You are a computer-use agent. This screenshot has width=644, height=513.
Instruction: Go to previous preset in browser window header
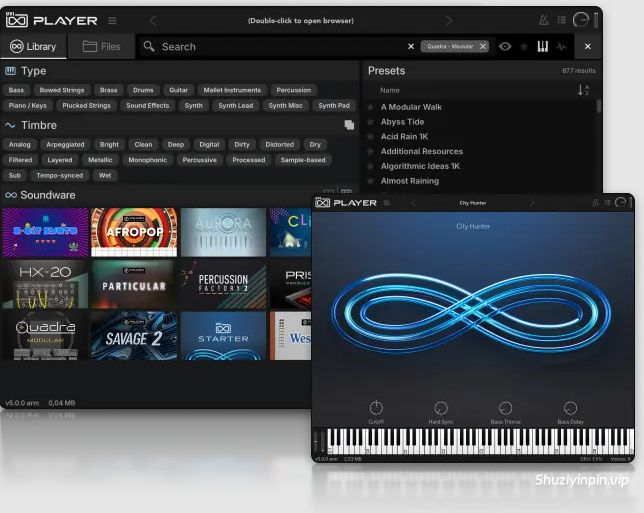coord(153,21)
